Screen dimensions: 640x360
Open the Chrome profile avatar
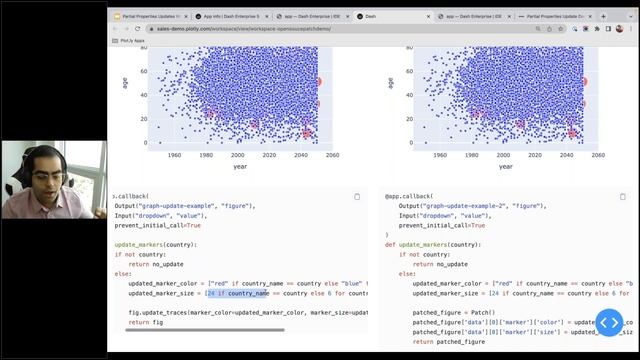click(x=620, y=29)
